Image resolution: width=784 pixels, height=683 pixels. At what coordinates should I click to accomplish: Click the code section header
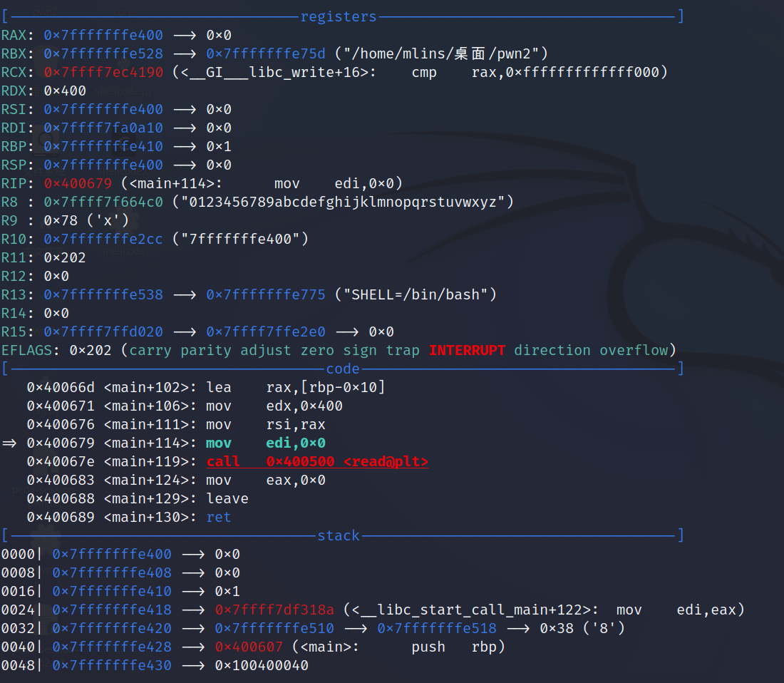click(343, 369)
